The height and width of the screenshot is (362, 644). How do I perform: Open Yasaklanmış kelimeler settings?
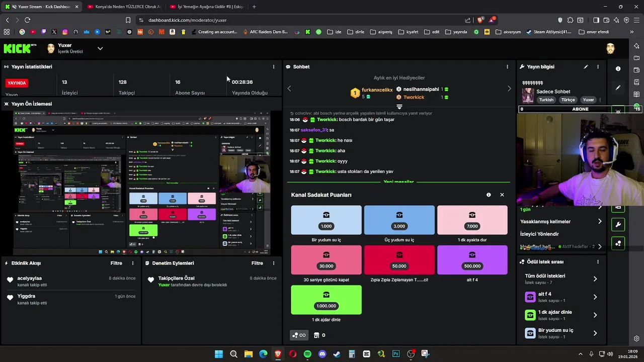(561, 221)
